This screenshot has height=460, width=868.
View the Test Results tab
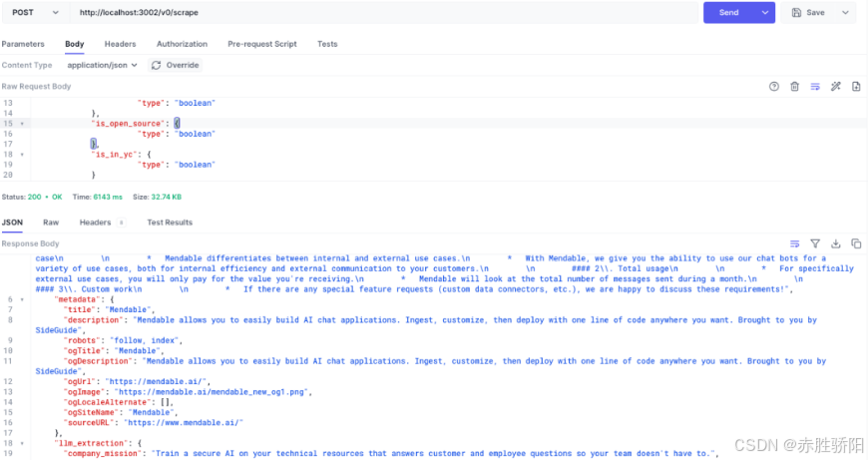(170, 222)
